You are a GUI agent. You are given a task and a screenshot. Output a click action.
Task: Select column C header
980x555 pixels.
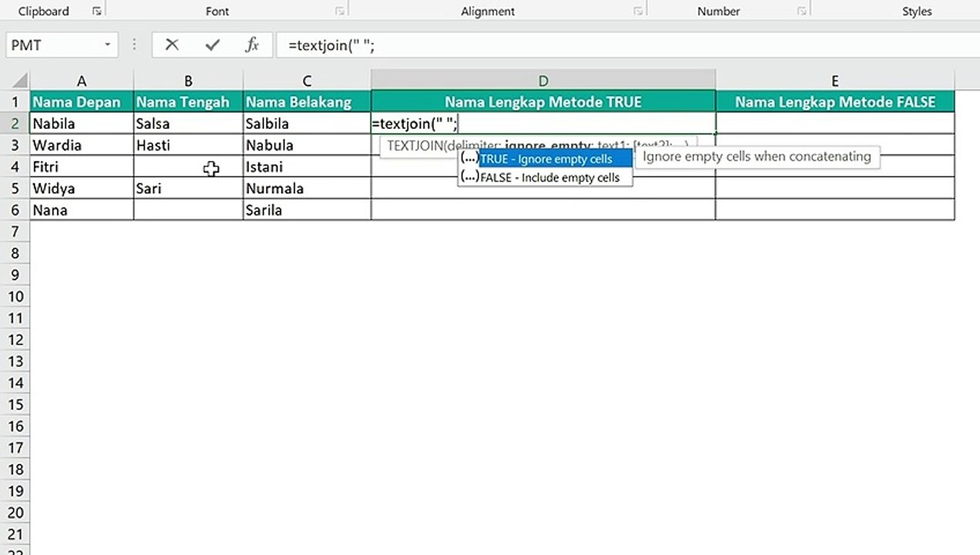pos(307,80)
